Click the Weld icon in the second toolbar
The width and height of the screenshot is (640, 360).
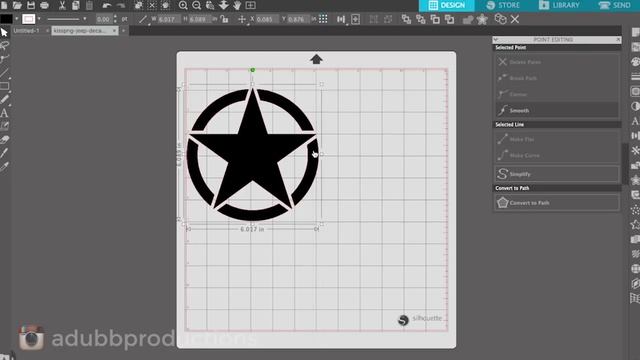[x=468, y=19]
